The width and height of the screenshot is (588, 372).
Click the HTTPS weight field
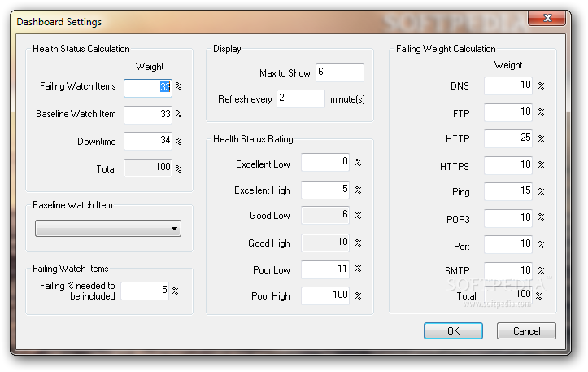pyautogui.click(x=508, y=165)
